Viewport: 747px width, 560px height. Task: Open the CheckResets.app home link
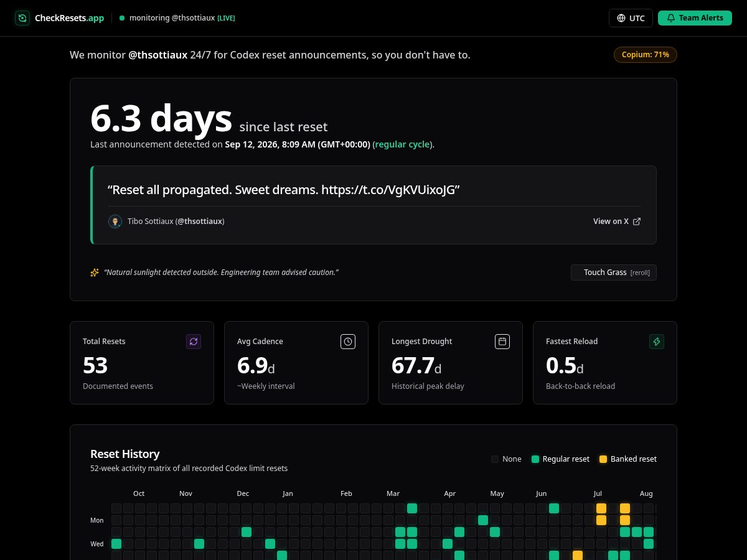[x=60, y=18]
